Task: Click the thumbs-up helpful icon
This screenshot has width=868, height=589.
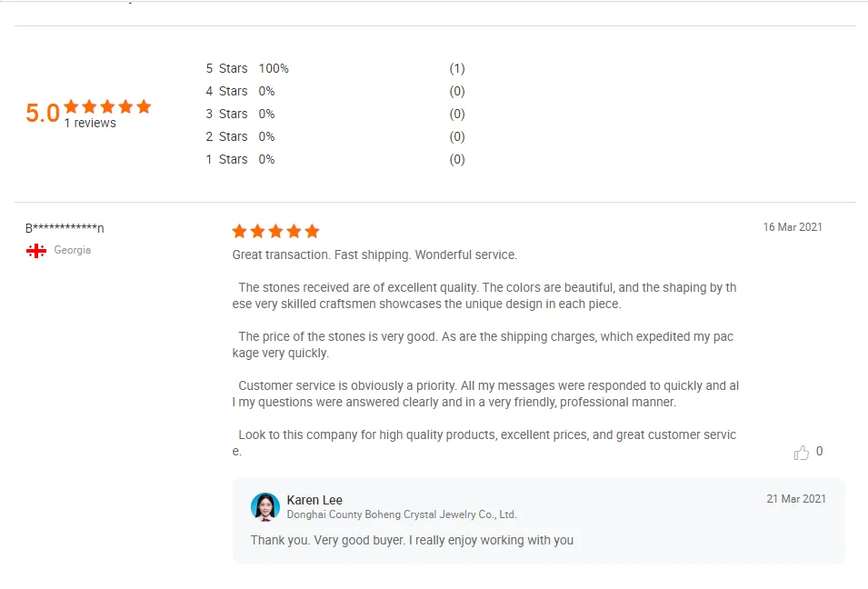Action: click(x=801, y=453)
